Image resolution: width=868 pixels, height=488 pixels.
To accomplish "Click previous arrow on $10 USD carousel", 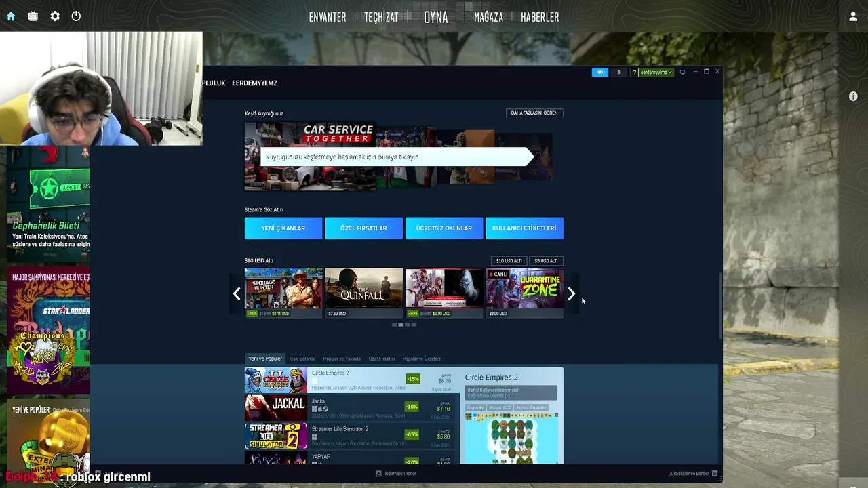I will point(237,293).
